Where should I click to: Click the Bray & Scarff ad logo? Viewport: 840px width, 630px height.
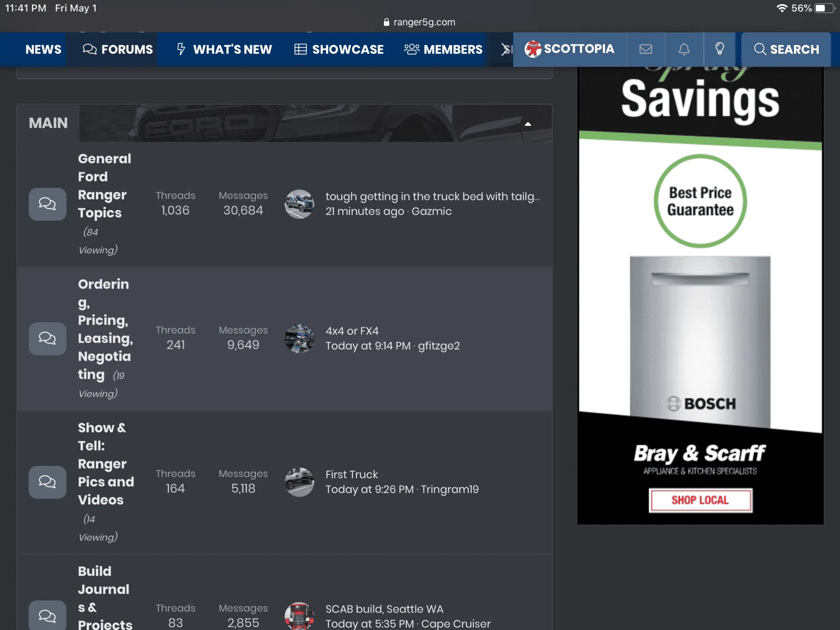click(700, 459)
